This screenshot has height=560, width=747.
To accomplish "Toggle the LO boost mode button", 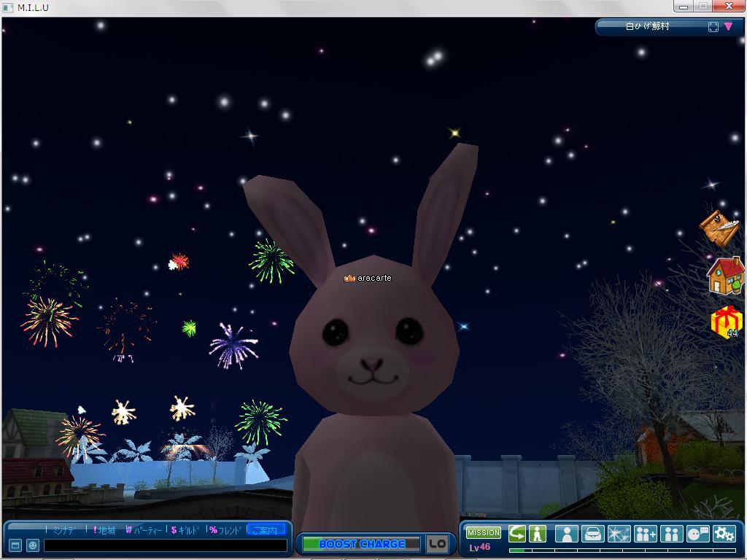I will (437, 543).
